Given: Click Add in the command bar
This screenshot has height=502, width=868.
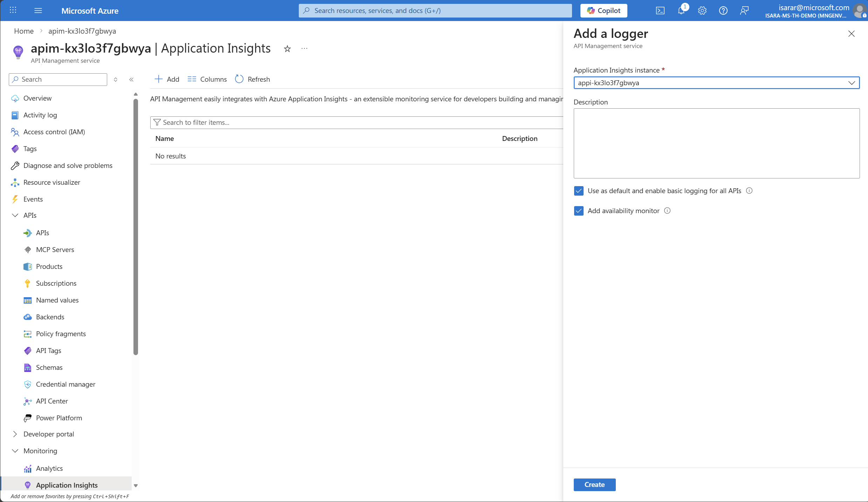Looking at the screenshot, I should 167,79.
